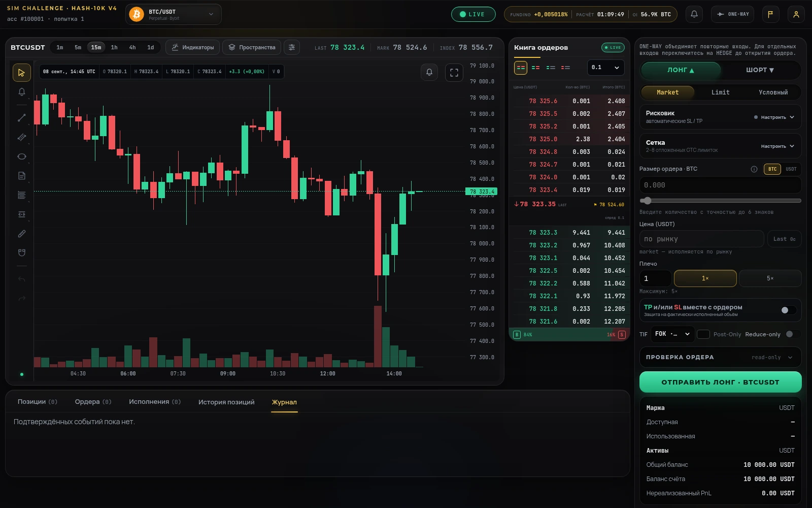Turn on Reduce-only switch
This screenshot has width=812, height=508.
click(x=793, y=334)
